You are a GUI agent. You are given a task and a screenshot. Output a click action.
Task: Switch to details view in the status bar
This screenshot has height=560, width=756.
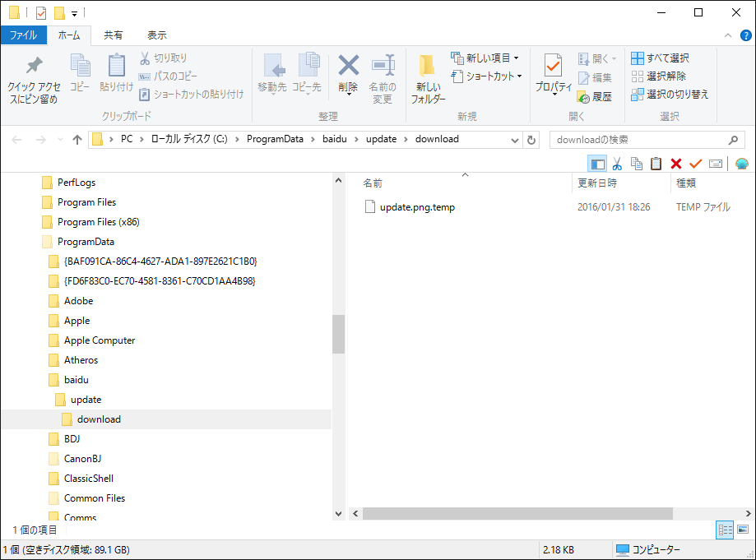[725, 530]
